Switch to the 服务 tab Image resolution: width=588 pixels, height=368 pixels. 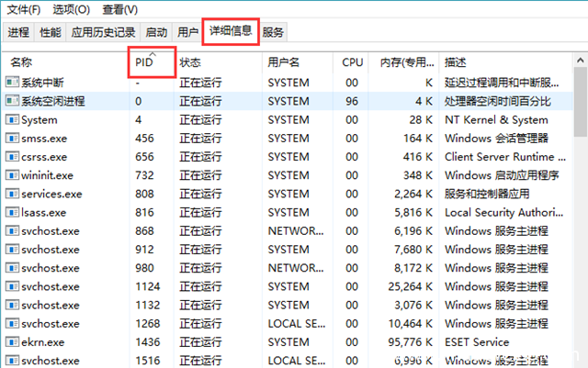pyautogui.click(x=273, y=32)
